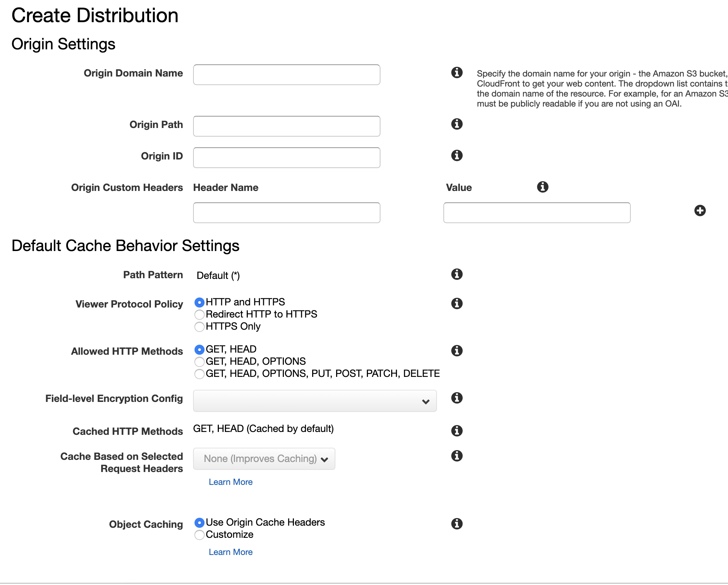Viewport: 728px width, 585px height.
Task: Click the Origin Settings heading
Action: [x=63, y=44]
